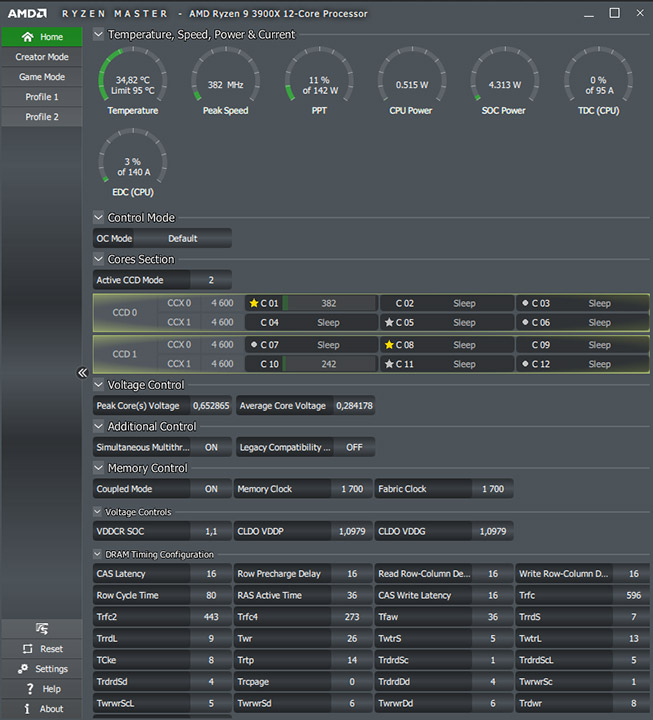This screenshot has height=720, width=653.
Task: Click Memory Clock value 1 700
Action: 352,489
